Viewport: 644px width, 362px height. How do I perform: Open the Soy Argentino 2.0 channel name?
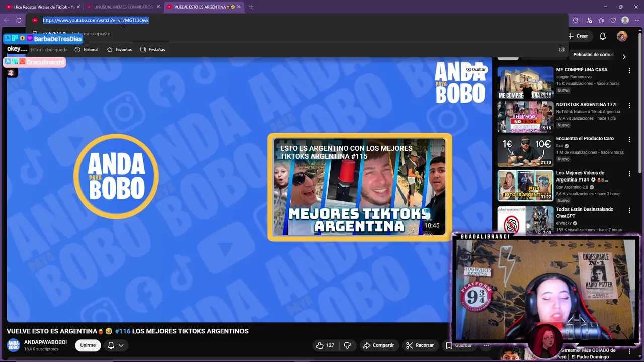pyautogui.click(x=573, y=187)
